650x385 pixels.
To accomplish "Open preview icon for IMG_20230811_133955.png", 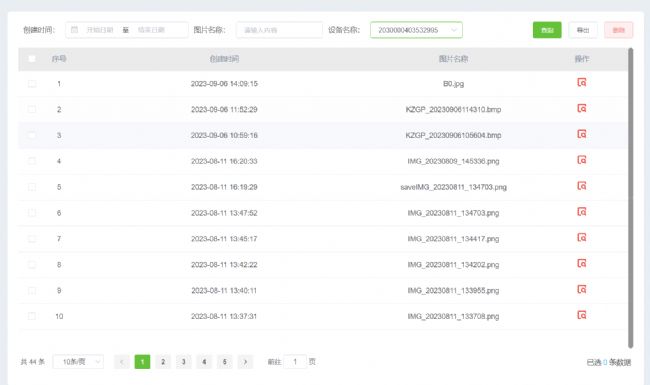I will tap(582, 289).
